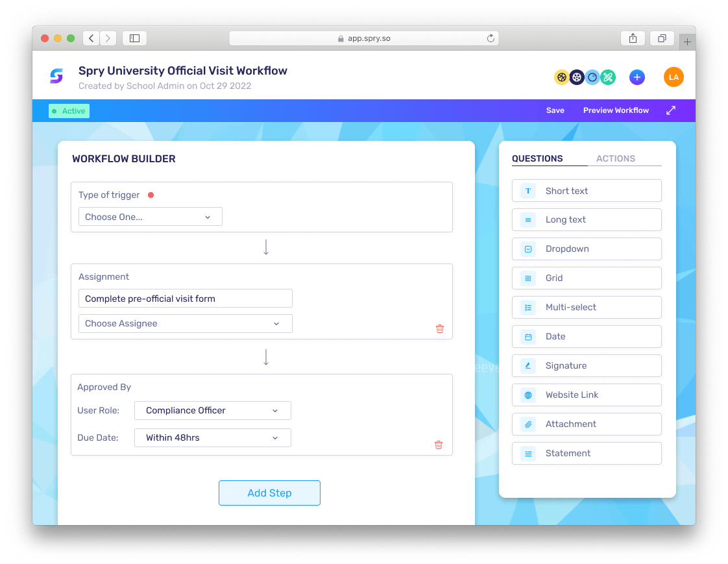Select the green racquet sports avatar
This screenshot has height=564, width=728.
(x=608, y=77)
